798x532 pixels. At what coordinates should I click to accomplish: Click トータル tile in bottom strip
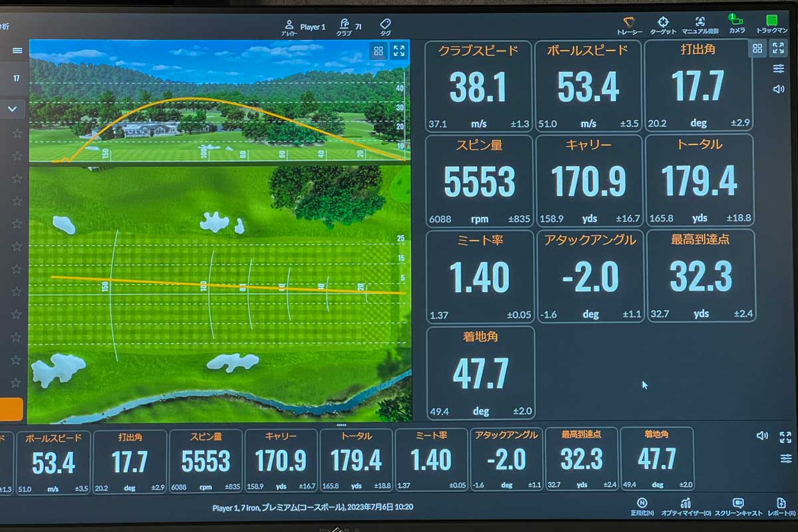tap(356, 461)
